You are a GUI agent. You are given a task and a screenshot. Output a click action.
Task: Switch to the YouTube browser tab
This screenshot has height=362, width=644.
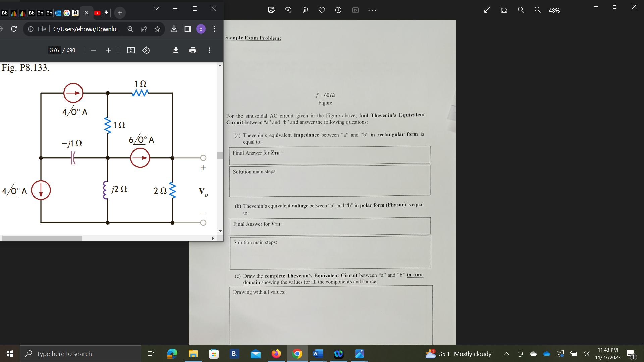click(97, 13)
